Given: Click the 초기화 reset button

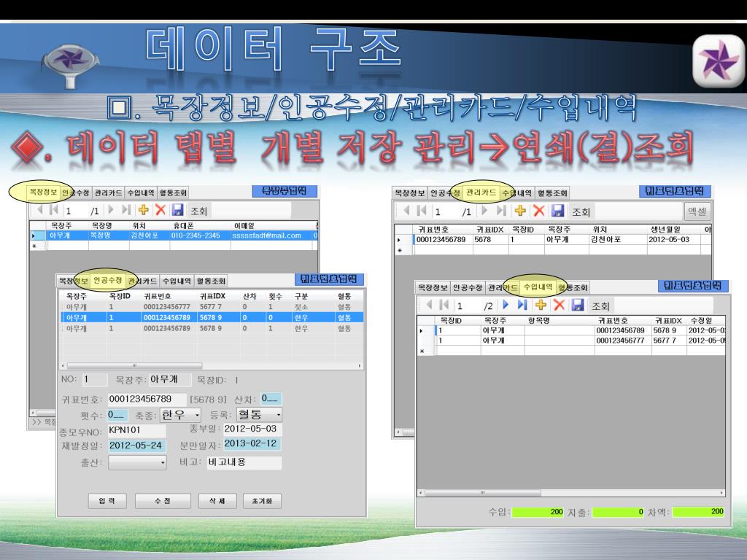Looking at the screenshot, I should tap(262, 501).
